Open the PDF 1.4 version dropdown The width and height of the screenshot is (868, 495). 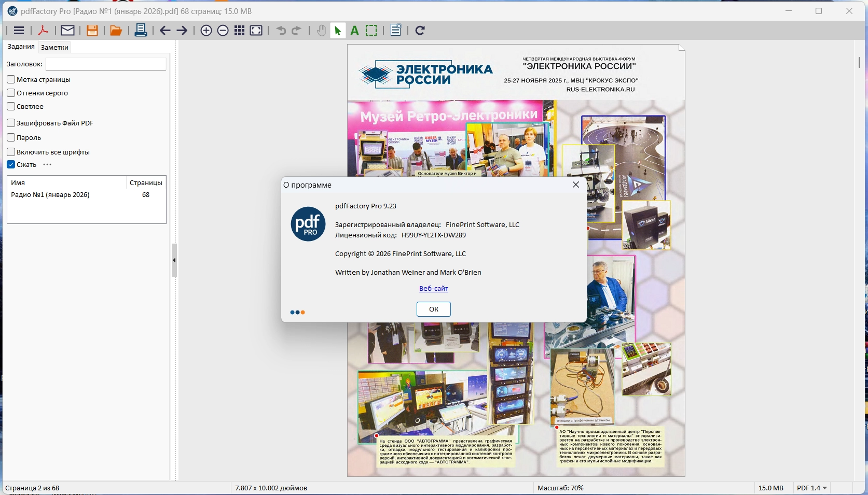[x=812, y=488]
